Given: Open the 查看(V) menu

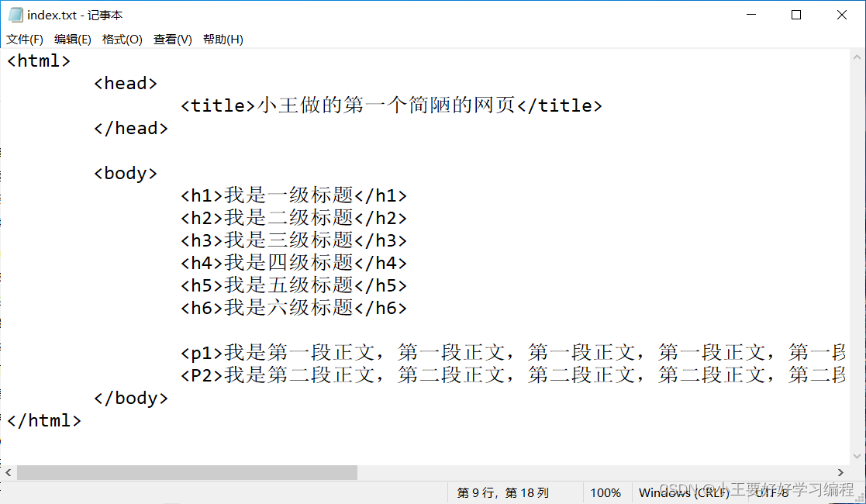Looking at the screenshot, I should point(172,39).
